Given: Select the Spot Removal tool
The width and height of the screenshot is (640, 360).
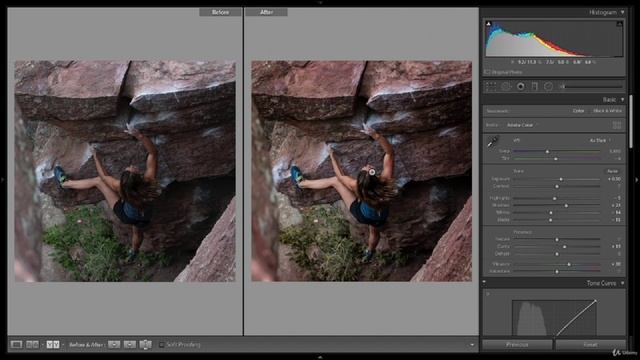Looking at the screenshot, I should (506, 86).
